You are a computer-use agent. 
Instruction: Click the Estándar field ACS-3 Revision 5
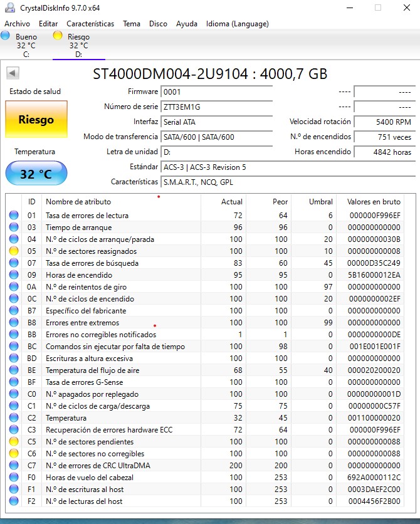(x=288, y=167)
